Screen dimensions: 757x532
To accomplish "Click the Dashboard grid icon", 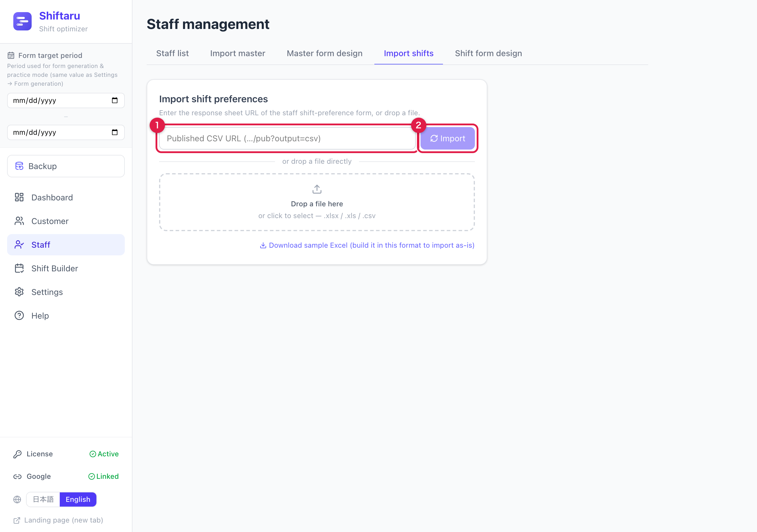I will point(19,197).
